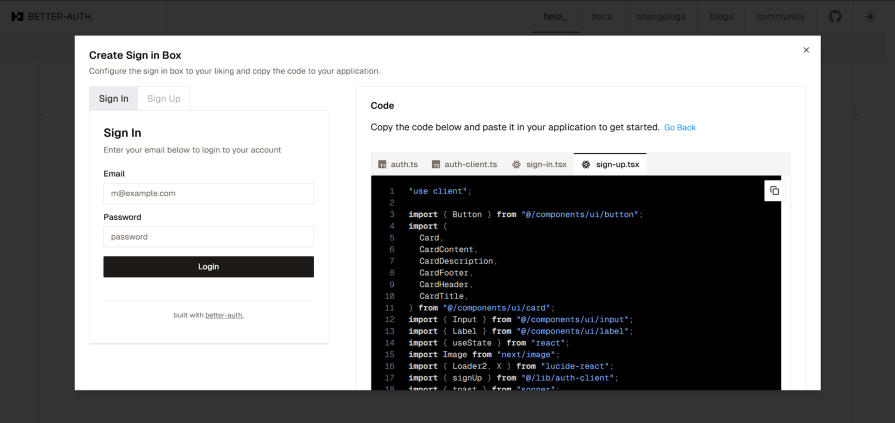Open the community navigation item
The width and height of the screenshot is (895, 423).
click(781, 17)
